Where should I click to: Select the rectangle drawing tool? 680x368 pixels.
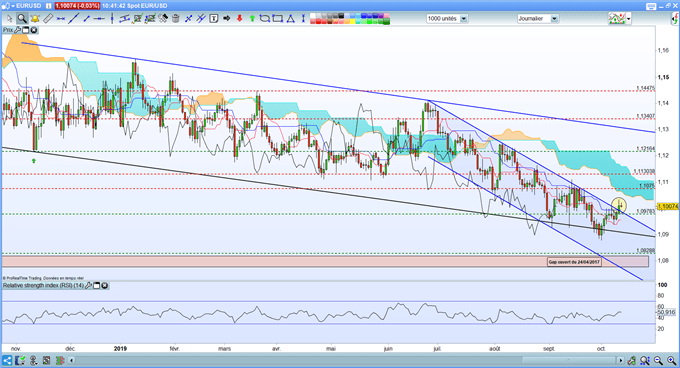coord(278,19)
